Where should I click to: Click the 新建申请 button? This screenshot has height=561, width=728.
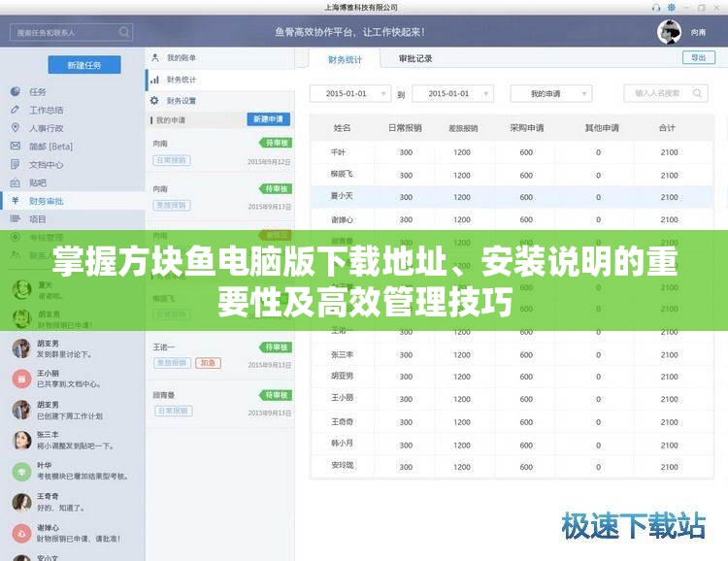268,119
